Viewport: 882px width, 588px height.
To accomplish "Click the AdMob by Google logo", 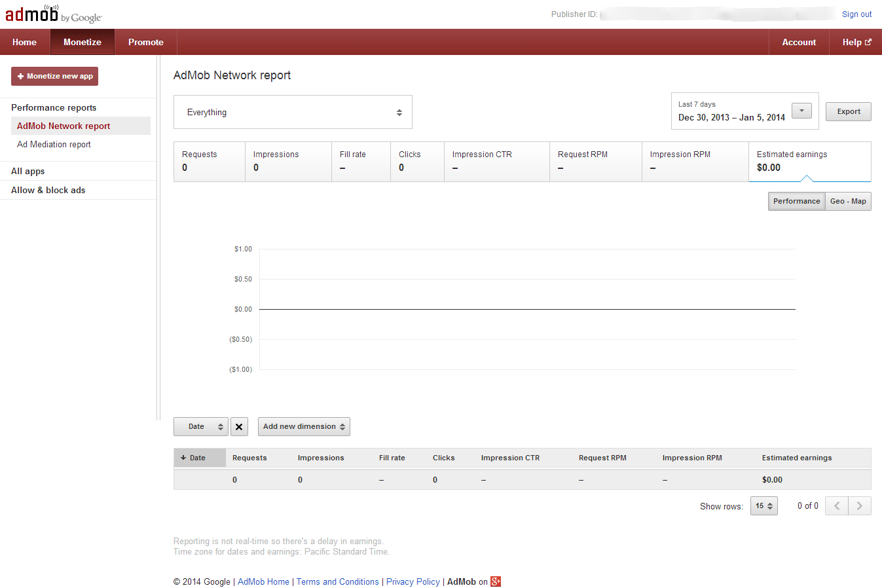I will tap(53, 14).
